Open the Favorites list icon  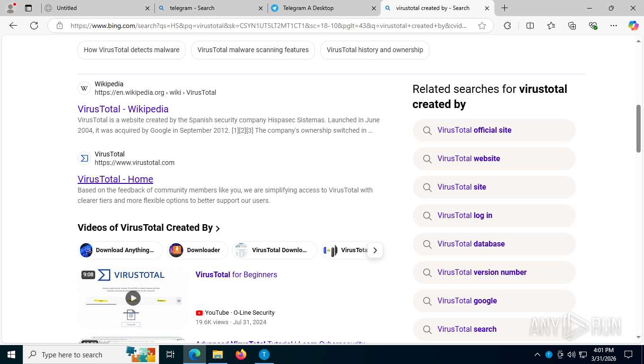(551, 26)
